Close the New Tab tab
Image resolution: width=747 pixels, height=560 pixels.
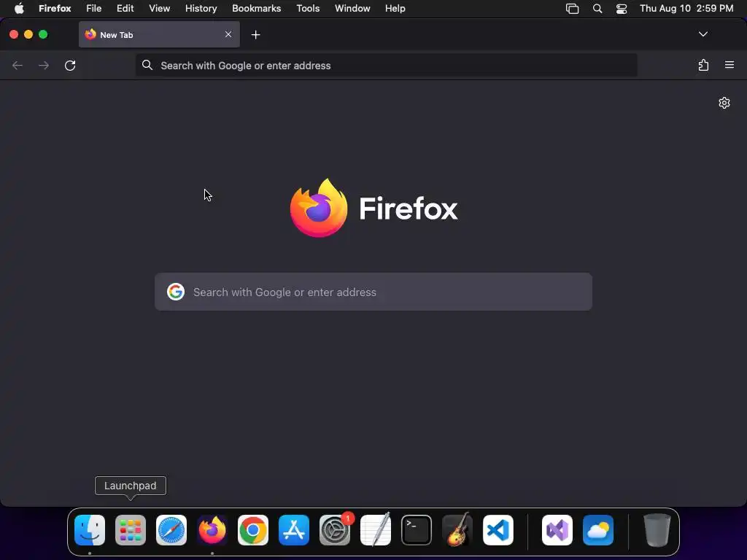228,34
